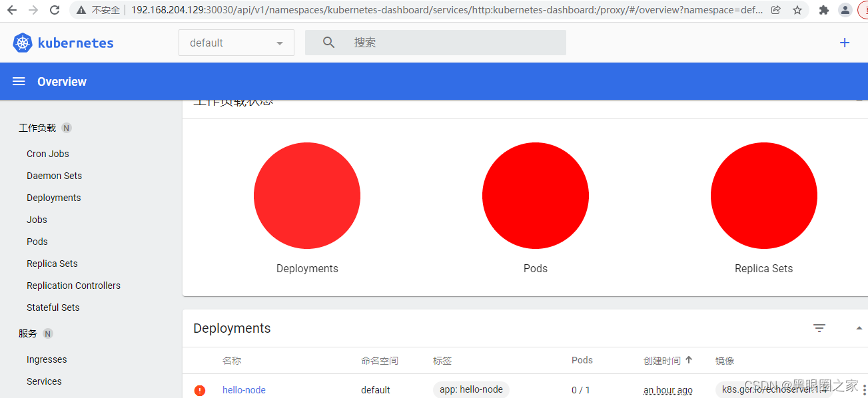
Task: Open Pods in sidebar
Action: 37,242
